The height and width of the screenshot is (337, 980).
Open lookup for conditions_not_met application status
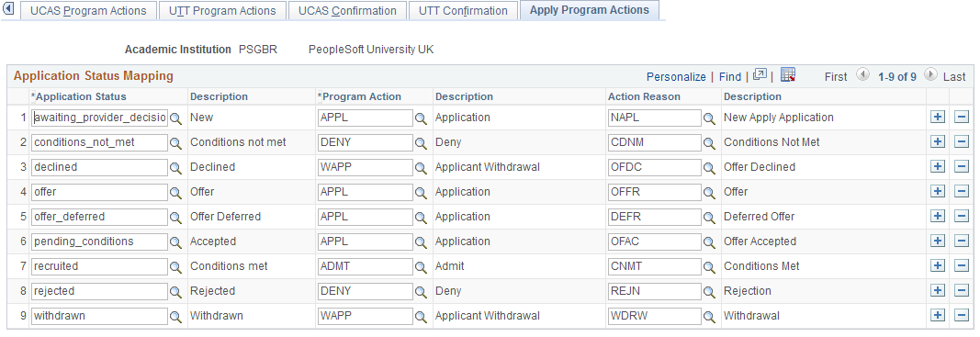176,143
